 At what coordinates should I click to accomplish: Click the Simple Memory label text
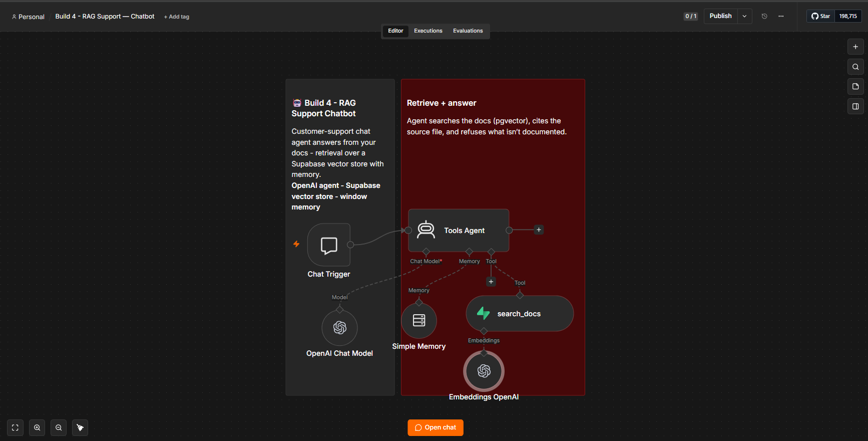click(x=419, y=346)
